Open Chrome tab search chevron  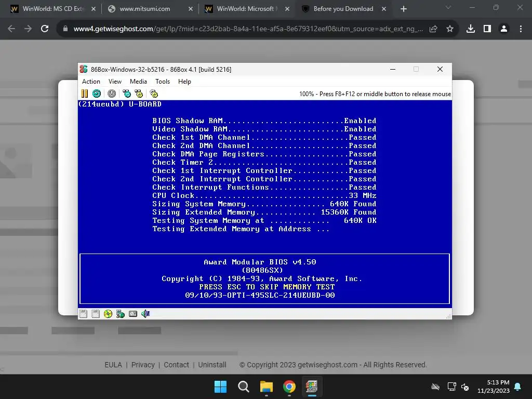(448, 7)
